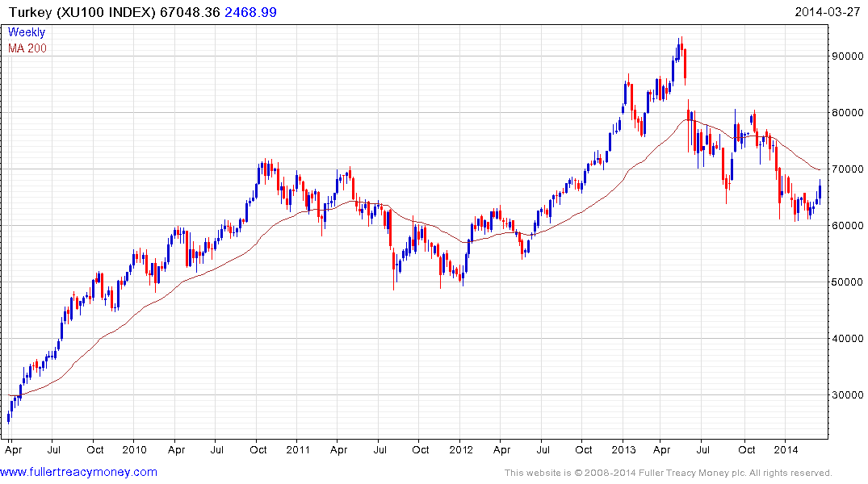The width and height of the screenshot is (868, 484).
Task: Click the 2012 year label on time axis
Action: pyautogui.click(x=461, y=449)
